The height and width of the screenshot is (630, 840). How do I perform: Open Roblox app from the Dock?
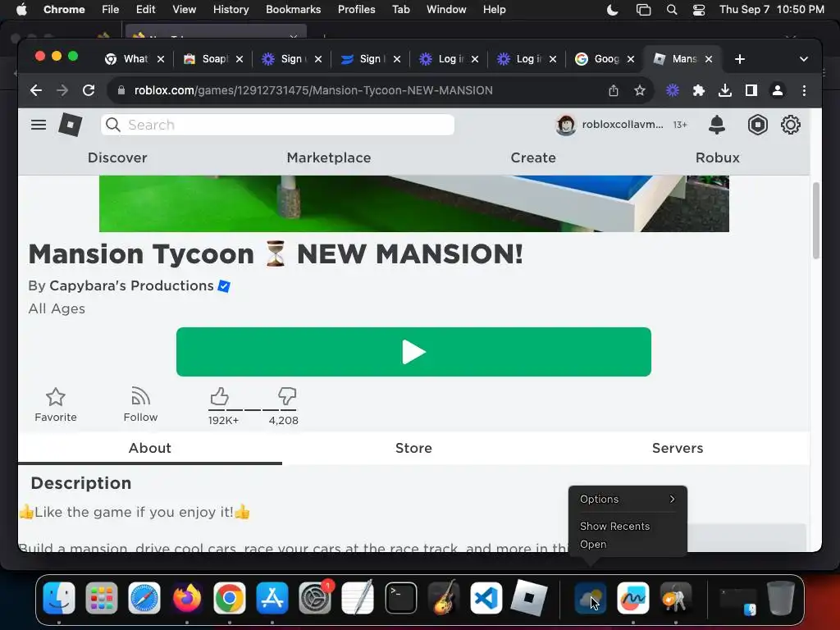point(529,598)
